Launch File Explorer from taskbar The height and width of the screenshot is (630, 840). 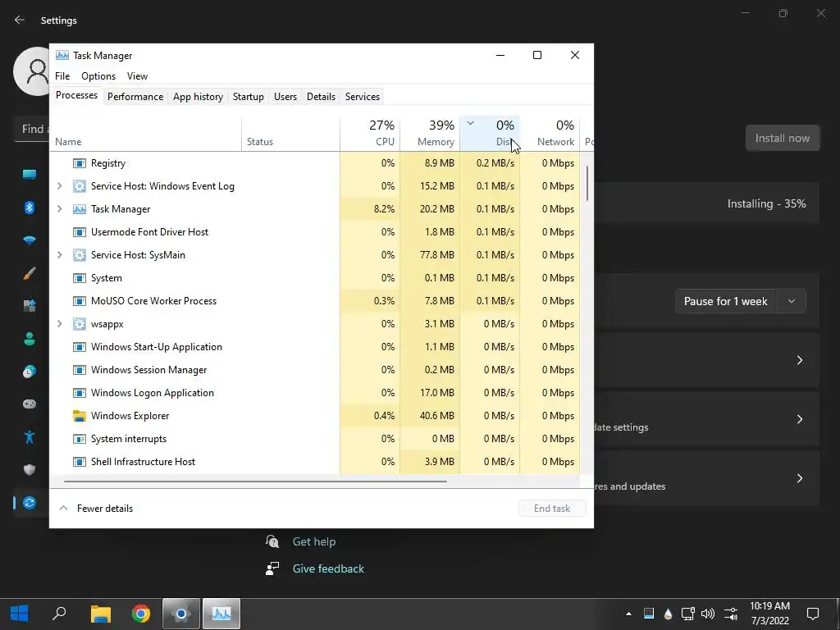(100, 614)
